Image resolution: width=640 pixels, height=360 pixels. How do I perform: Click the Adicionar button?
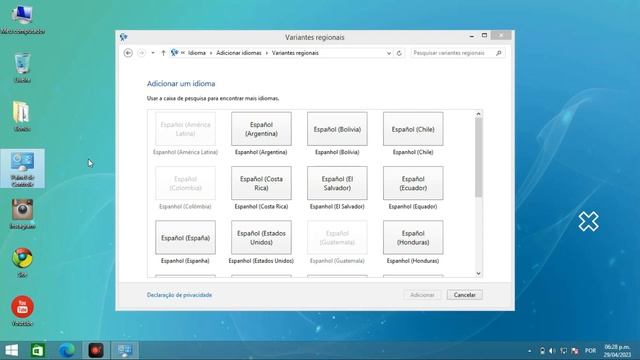coord(422,295)
